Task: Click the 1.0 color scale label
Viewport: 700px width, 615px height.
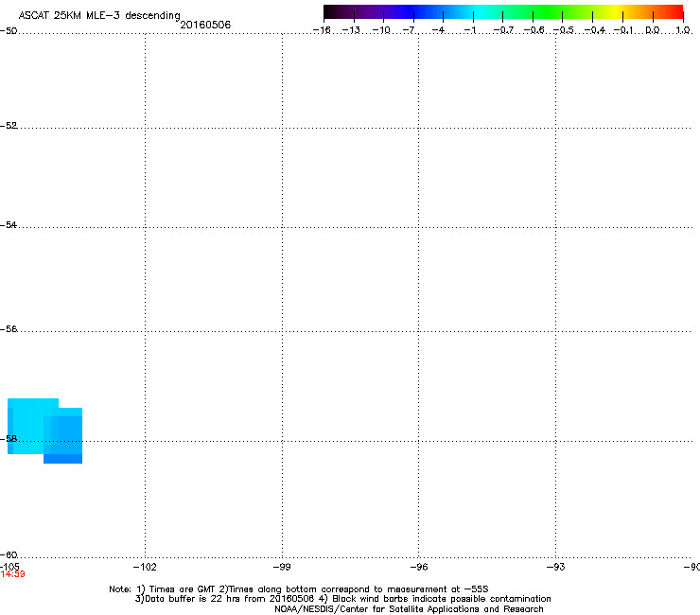Action: tap(683, 30)
